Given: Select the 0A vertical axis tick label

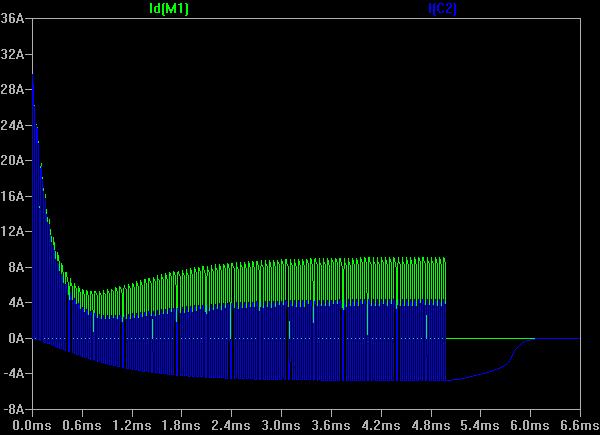Looking at the screenshot, I should (17, 338).
